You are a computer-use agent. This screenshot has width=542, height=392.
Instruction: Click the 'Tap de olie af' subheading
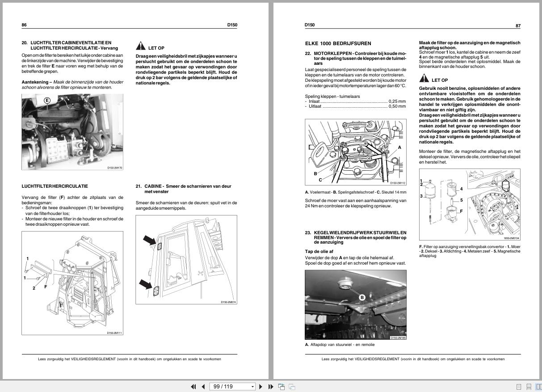pyautogui.click(x=319, y=251)
